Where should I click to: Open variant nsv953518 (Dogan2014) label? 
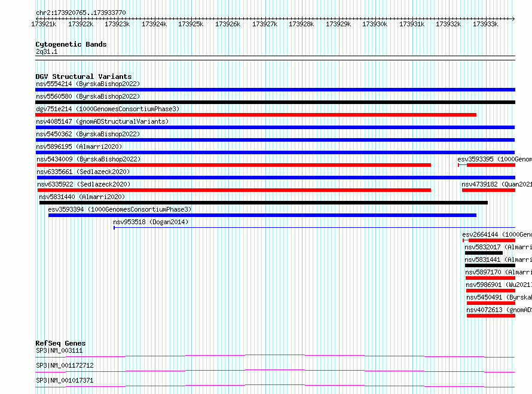pos(151,222)
